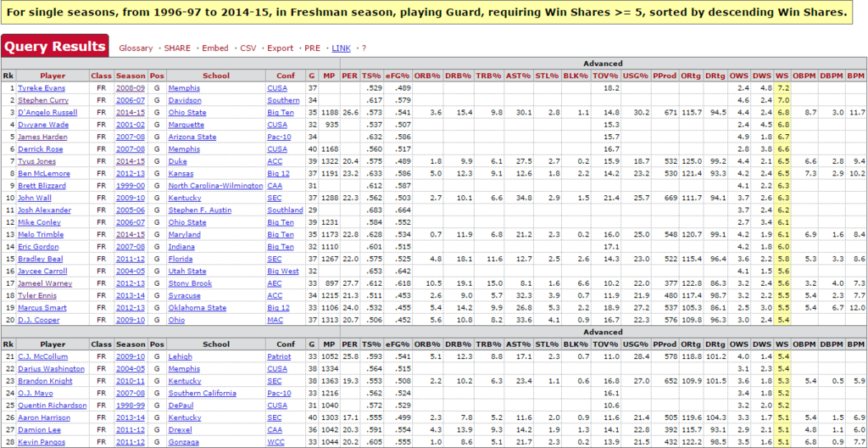Image resolution: width=868 pixels, height=448 pixels.
Task: Open the WCC conference link
Action: pyautogui.click(x=275, y=442)
